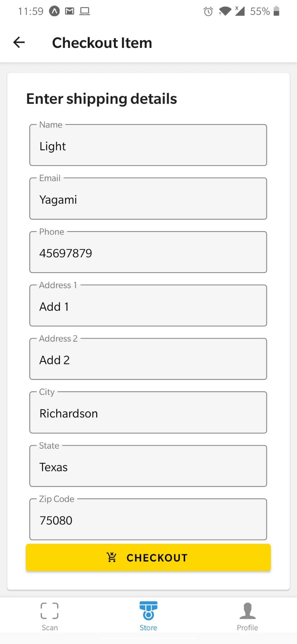Viewport: 297px width, 644px height.
Task: Tap the battery status icon
Action: 276,11
